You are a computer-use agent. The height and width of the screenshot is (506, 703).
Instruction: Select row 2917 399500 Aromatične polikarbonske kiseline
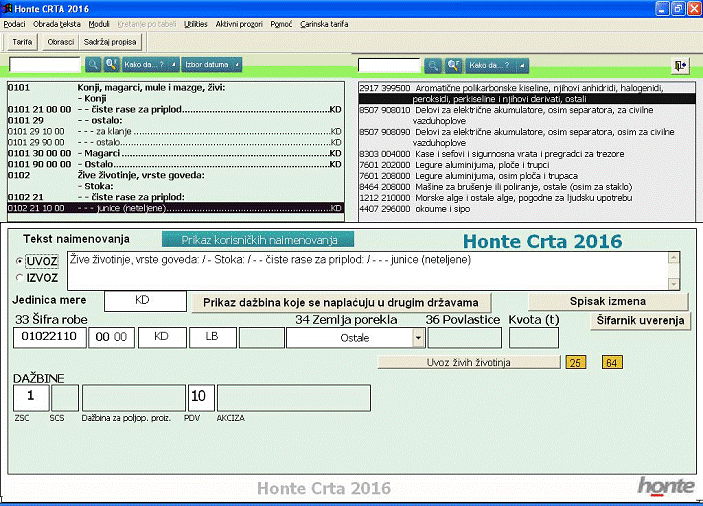pyautogui.click(x=527, y=93)
